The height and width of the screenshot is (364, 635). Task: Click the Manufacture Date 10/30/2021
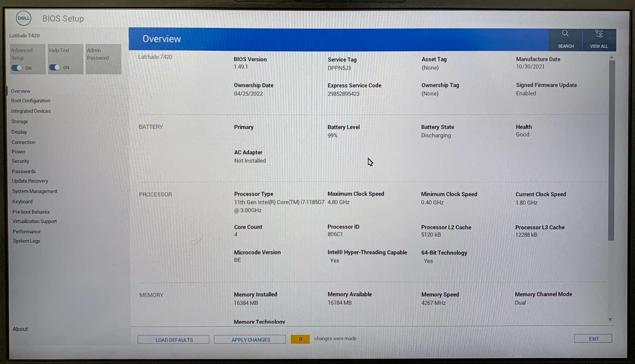click(x=530, y=67)
